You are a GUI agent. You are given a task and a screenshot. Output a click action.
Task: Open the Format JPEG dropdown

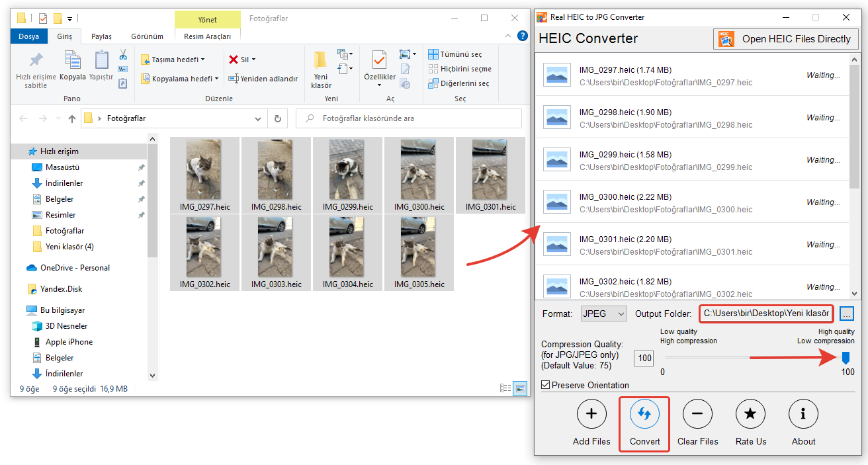603,314
